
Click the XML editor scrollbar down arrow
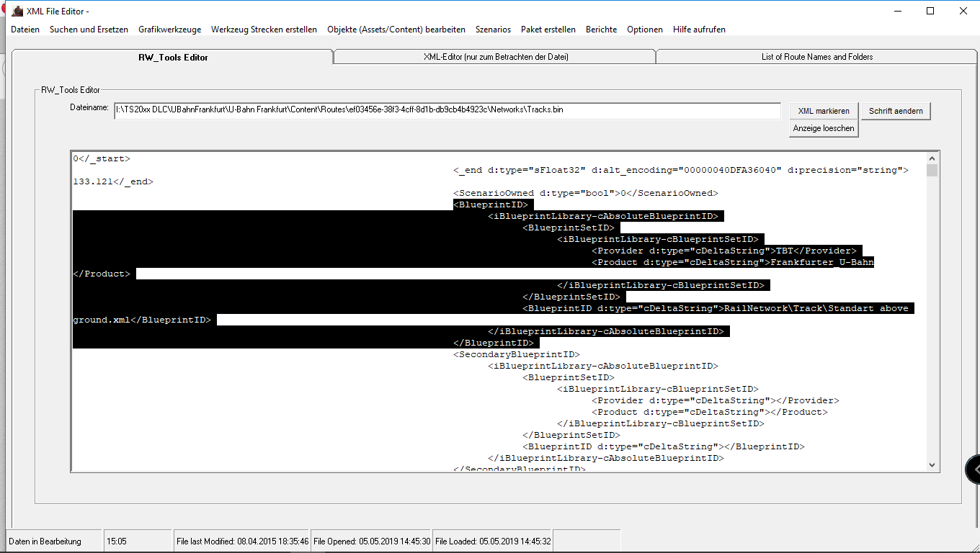point(932,465)
